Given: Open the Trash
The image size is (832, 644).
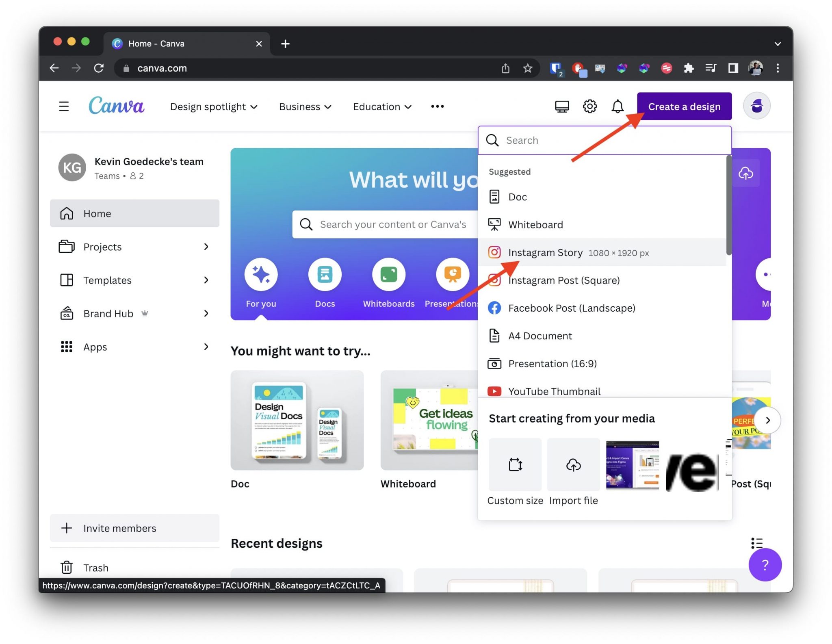Looking at the screenshot, I should pos(95,568).
